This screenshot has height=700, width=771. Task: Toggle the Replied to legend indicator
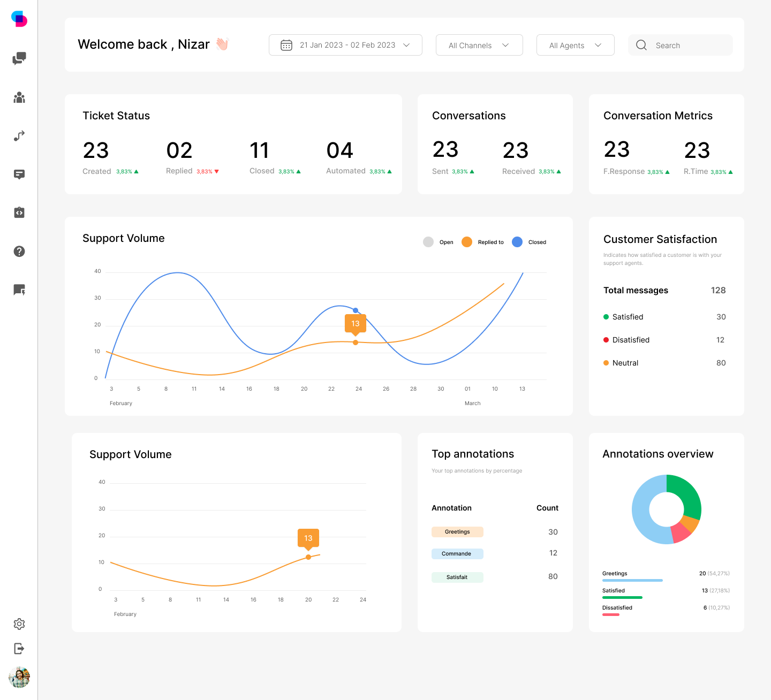click(x=482, y=242)
